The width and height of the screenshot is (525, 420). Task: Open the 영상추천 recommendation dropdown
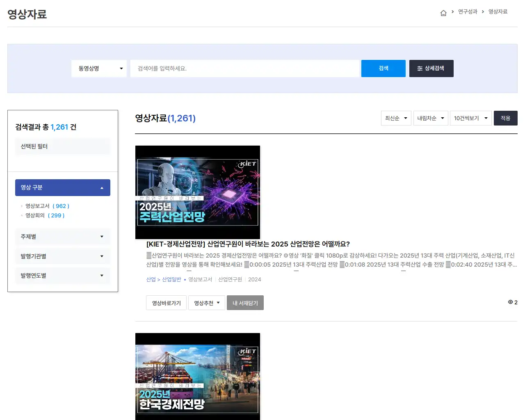tap(206, 303)
